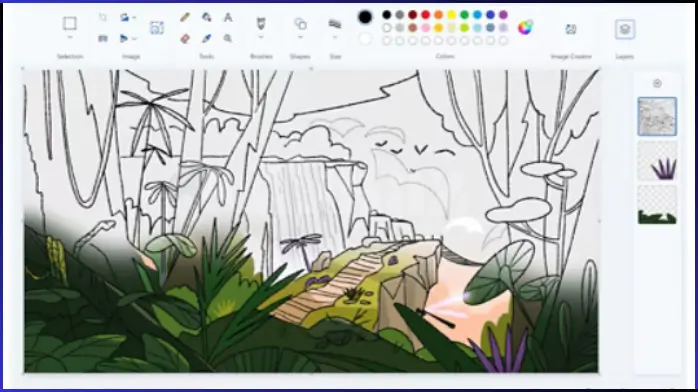Screen dimensions: 698x392
Task: Select the Magnifier zoom tool
Action: 228,39
